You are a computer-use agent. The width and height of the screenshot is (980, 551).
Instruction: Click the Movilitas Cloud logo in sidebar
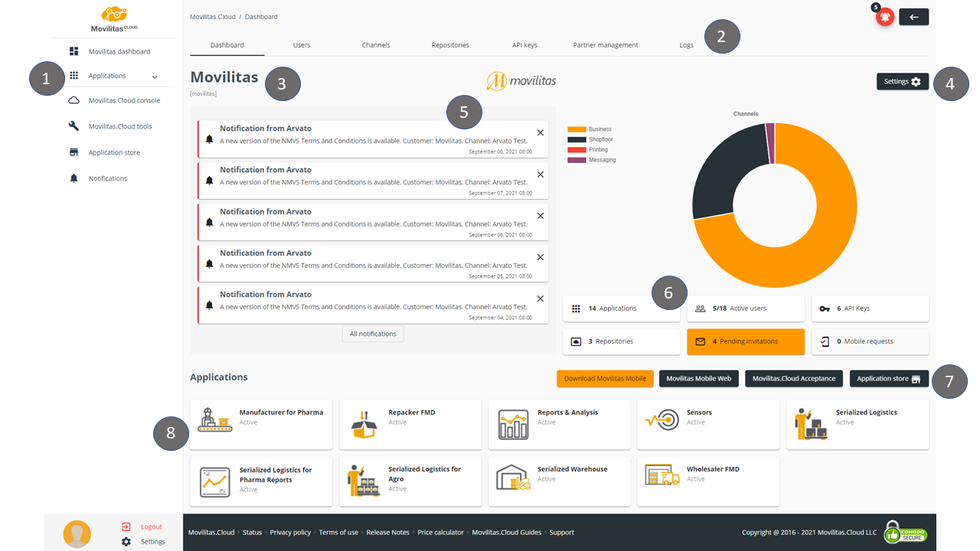click(x=115, y=18)
